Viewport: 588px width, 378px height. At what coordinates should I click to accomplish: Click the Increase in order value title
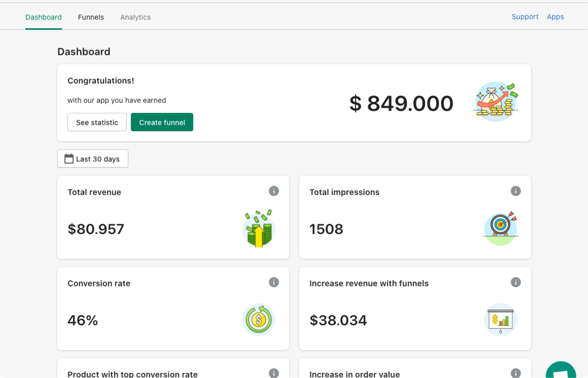[354, 374]
